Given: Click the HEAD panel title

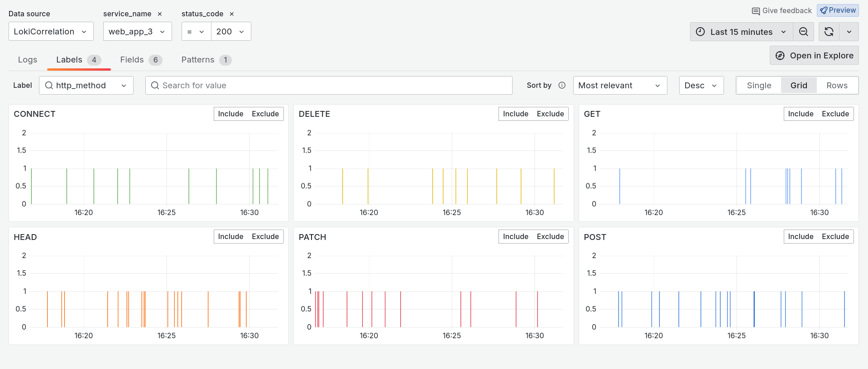Looking at the screenshot, I should pyautogui.click(x=25, y=237).
